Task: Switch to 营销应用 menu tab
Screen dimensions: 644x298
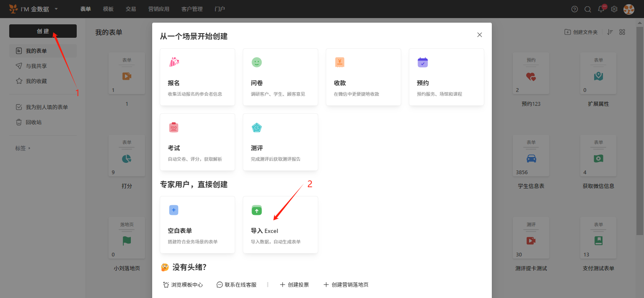Action: [x=159, y=9]
